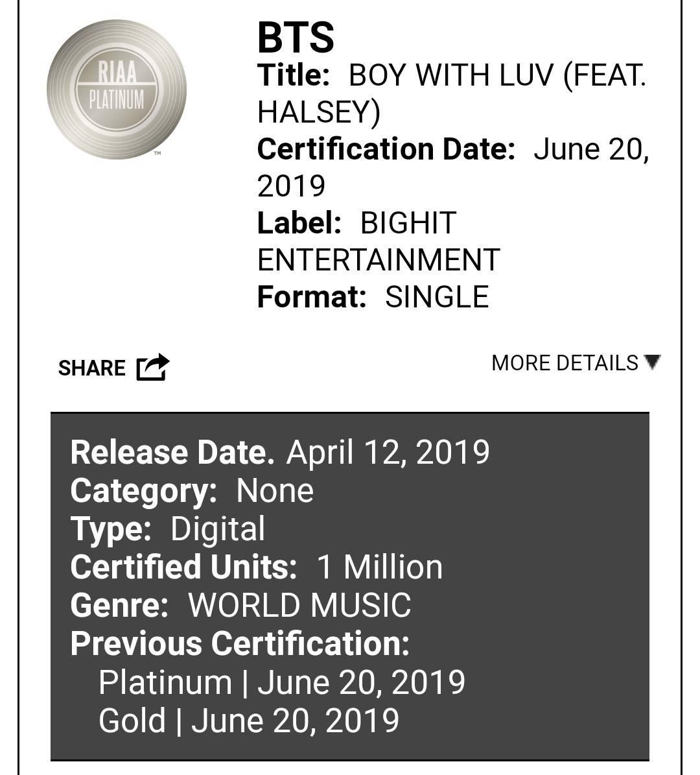Click the ENTERTAINMENT word in label field
Image resolution: width=700 pixels, height=775 pixels.
(x=379, y=260)
